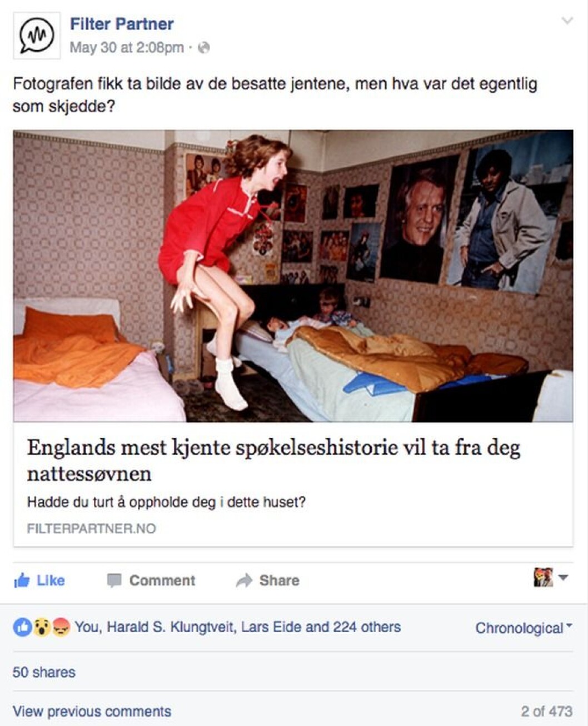
Task: Open the 50 shares list
Action: [x=44, y=672]
